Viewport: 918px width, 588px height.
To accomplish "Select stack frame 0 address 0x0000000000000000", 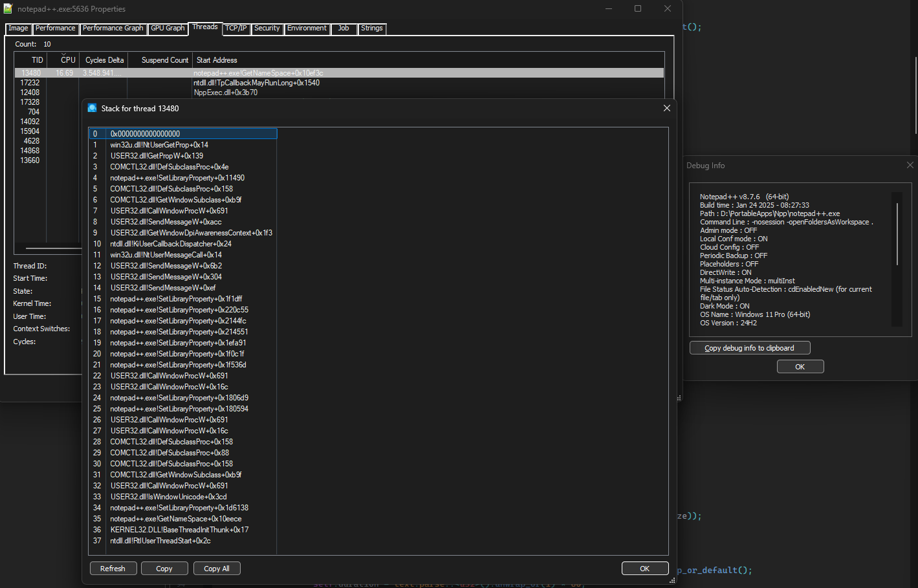I will pyautogui.click(x=183, y=134).
